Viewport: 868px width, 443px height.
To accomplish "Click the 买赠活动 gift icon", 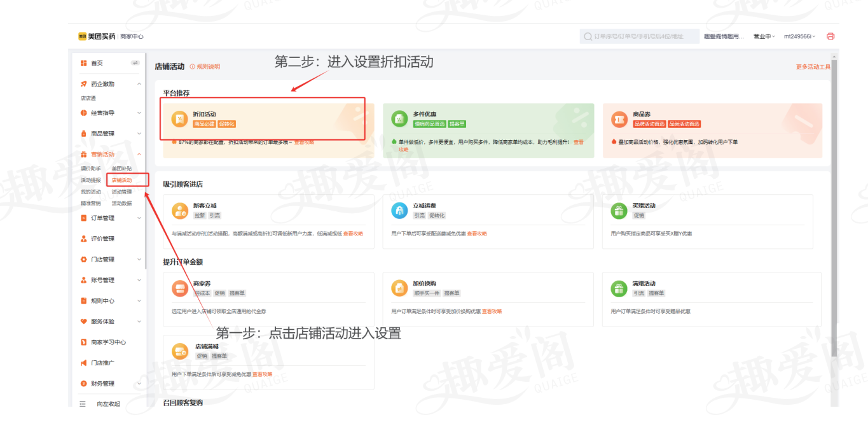I will [x=619, y=211].
